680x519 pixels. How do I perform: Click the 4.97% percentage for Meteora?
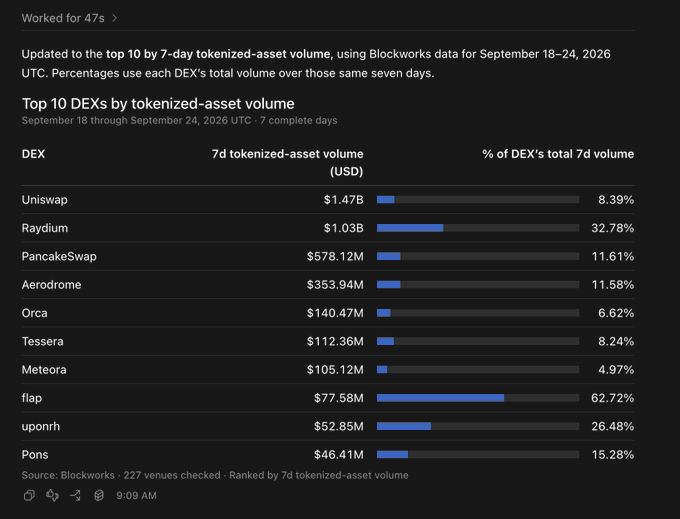pos(616,370)
